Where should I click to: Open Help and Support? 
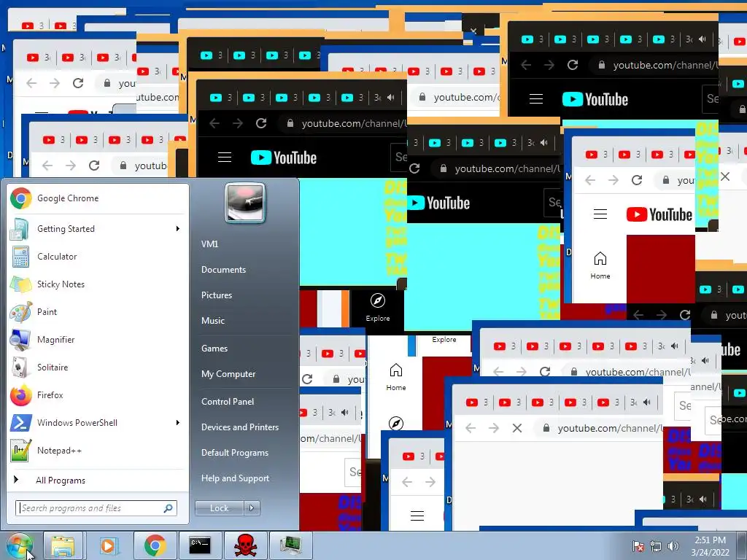click(x=236, y=478)
